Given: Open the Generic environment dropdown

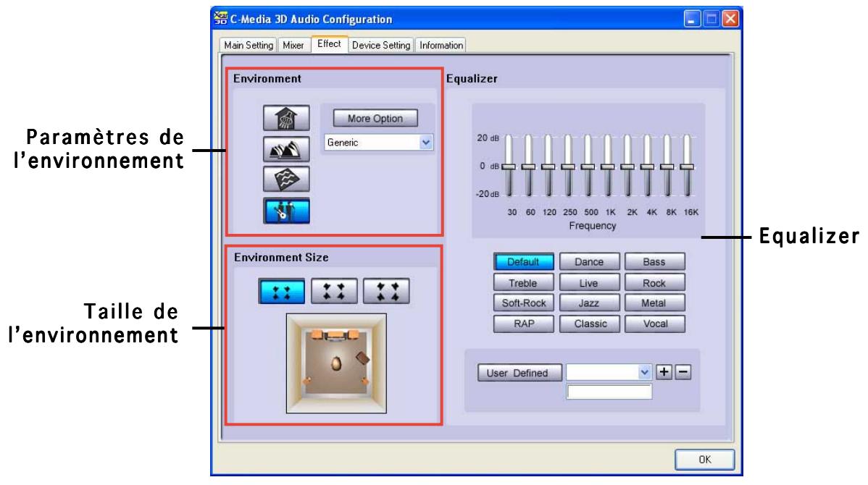Looking at the screenshot, I should point(425,143).
